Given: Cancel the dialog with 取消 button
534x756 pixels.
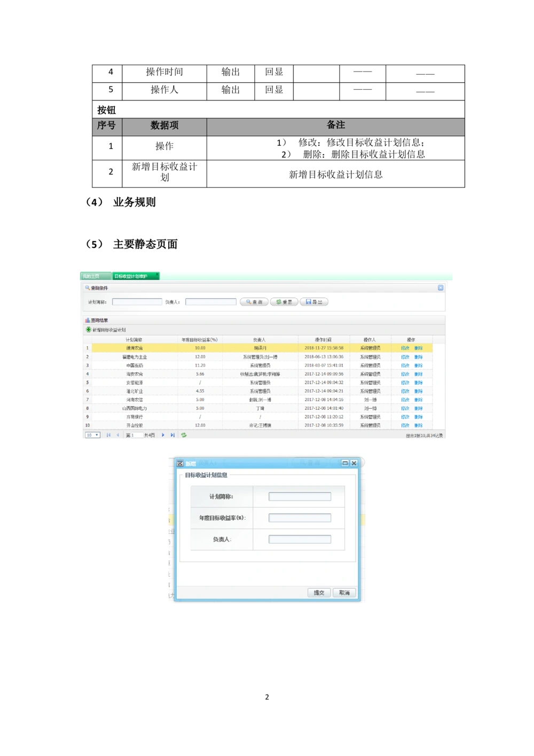Looking at the screenshot, I should [344, 593].
